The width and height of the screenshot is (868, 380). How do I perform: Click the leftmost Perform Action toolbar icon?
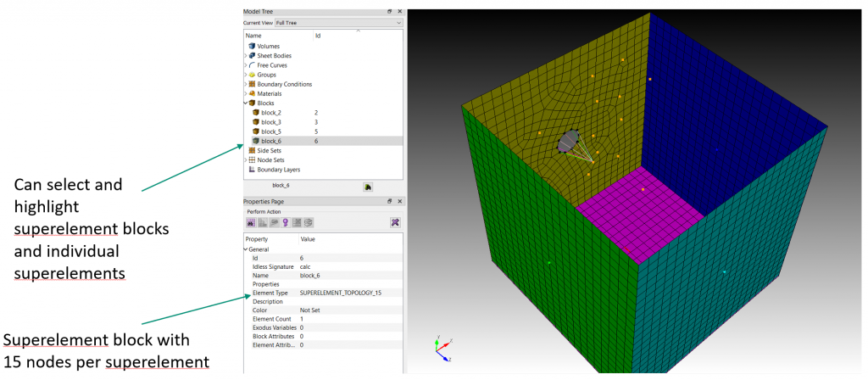pos(251,222)
